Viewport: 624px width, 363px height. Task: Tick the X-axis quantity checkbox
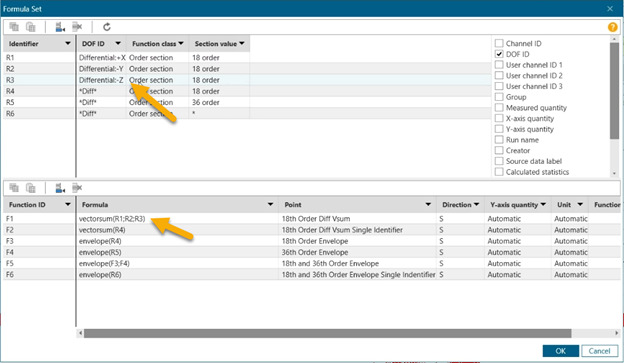(x=499, y=118)
